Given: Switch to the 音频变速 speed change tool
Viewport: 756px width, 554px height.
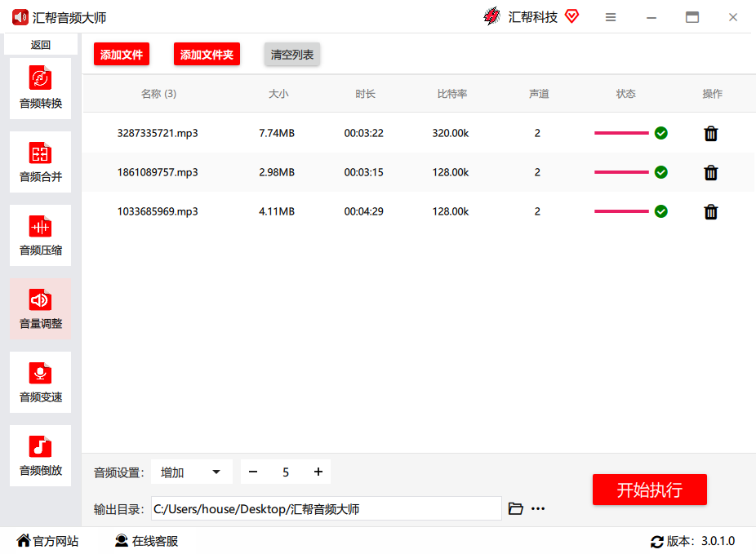Looking at the screenshot, I should click(40, 382).
